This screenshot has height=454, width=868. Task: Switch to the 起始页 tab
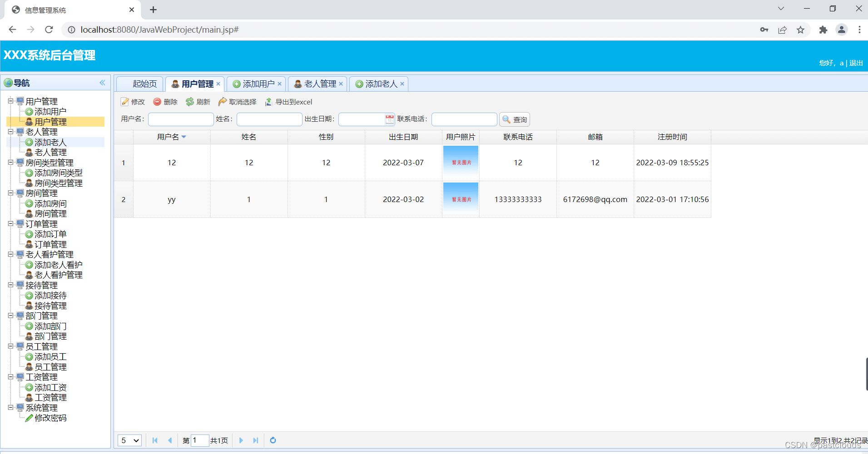(x=144, y=84)
